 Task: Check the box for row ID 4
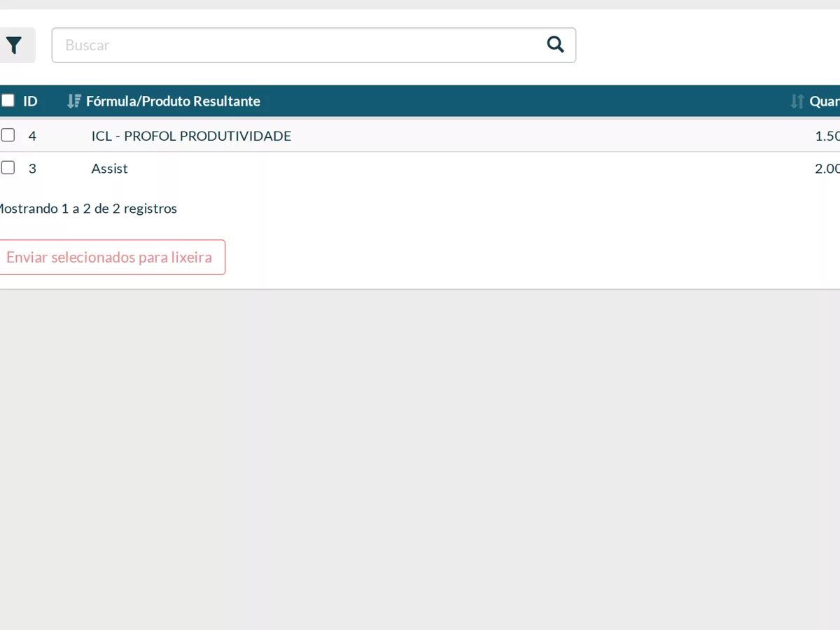click(8, 135)
